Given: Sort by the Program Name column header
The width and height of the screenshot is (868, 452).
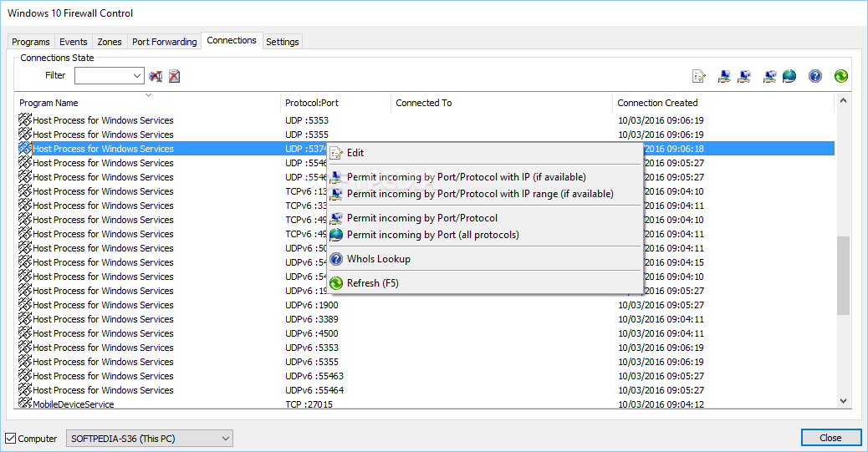Looking at the screenshot, I should pos(147,103).
